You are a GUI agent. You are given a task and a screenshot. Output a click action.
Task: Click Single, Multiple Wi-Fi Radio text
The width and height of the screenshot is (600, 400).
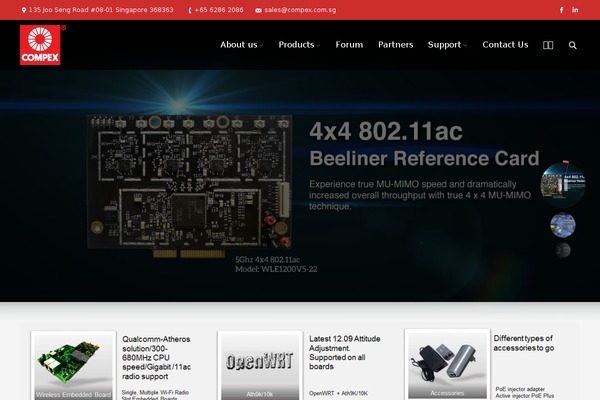pos(155,392)
